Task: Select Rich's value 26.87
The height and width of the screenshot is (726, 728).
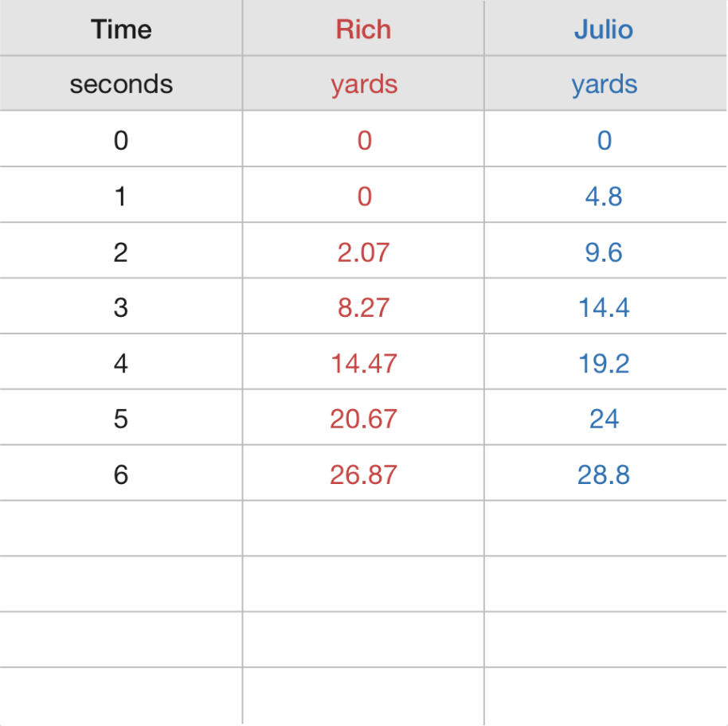Action: click(363, 474)
